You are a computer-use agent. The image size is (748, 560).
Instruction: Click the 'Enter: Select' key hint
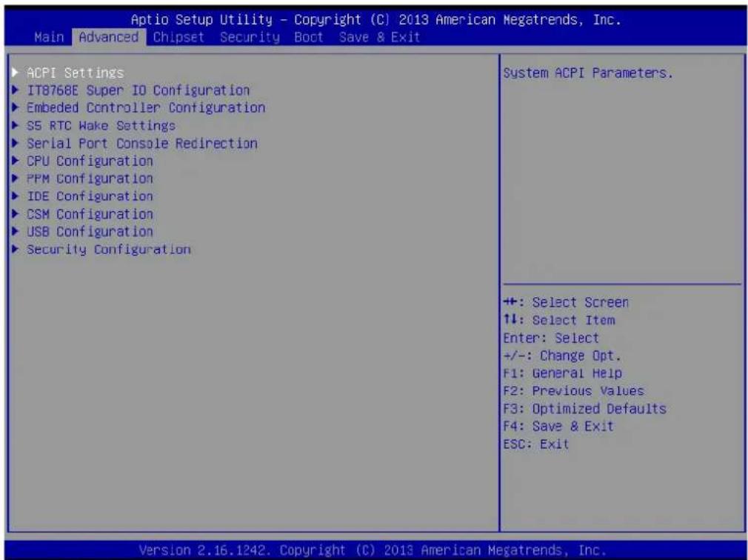coord(551,339)
